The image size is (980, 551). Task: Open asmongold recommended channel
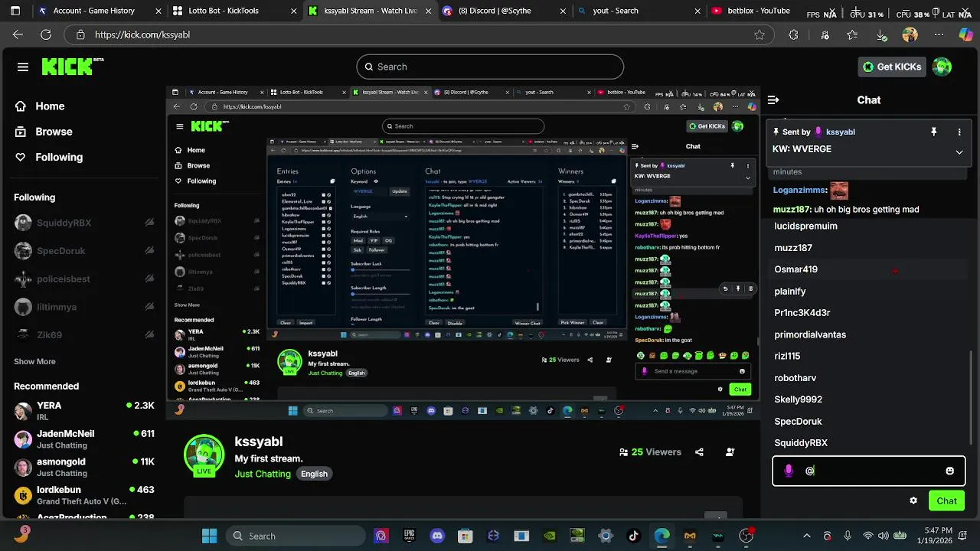pyautogui.click(x=84, y=467)
